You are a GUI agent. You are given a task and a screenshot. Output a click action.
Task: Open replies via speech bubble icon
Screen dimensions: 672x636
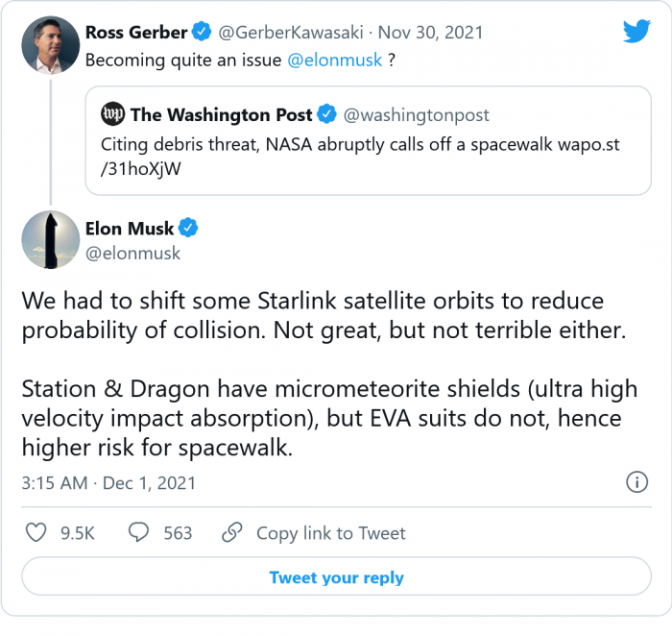(x=138, y=532)
